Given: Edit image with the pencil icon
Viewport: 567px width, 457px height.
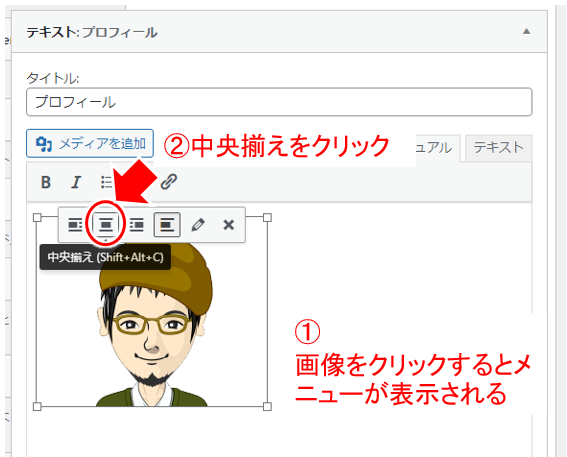Looking at the screenshot, I should pos(198,225).
